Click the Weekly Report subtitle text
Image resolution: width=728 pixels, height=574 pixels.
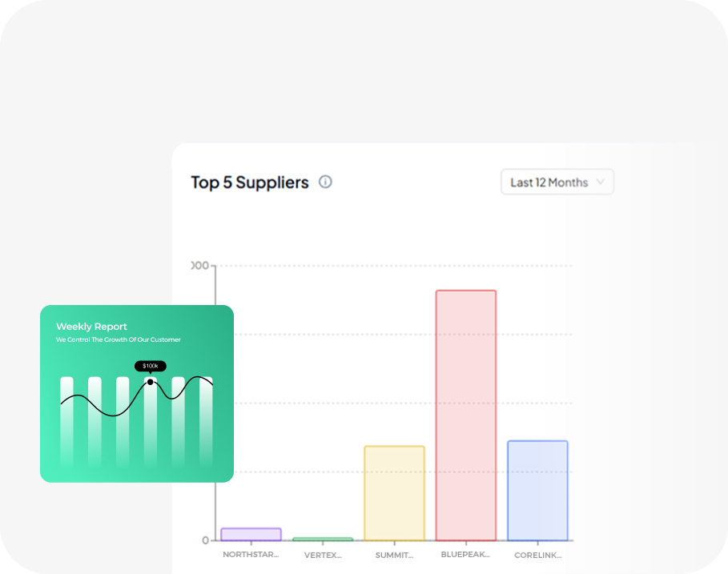click(x=119, y=340)
